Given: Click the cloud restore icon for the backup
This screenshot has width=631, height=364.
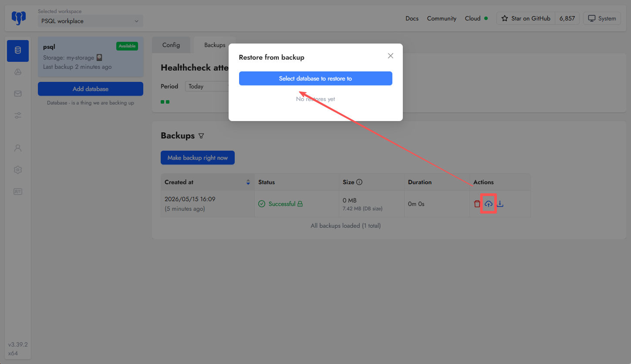Looking at the screenshot, I should (x=489, y=204).
